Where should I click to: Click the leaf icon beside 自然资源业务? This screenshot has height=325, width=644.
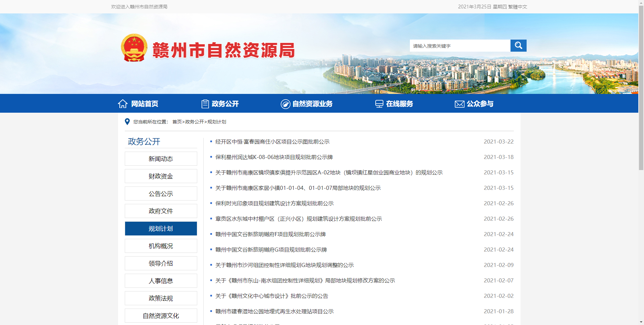click(x=285, y=104)
